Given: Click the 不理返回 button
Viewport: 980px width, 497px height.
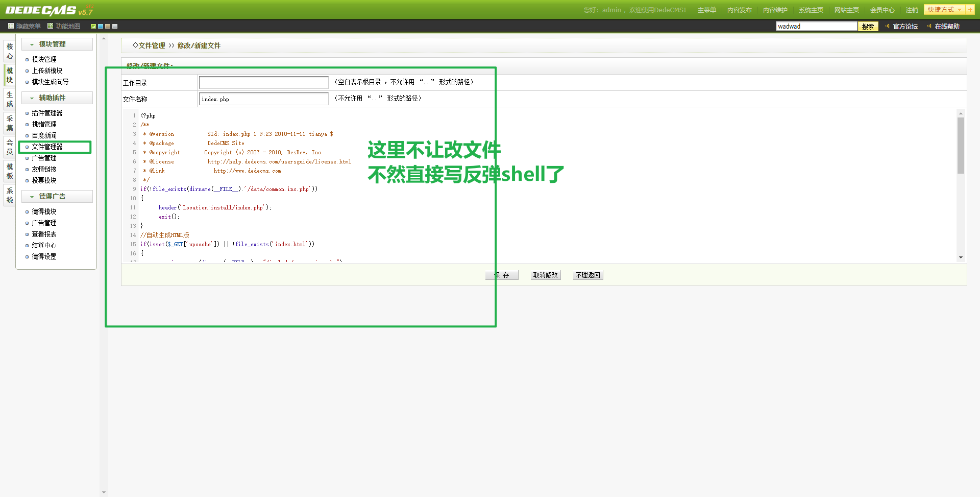Looking at the screenshot, I should [x=587, y=275].
